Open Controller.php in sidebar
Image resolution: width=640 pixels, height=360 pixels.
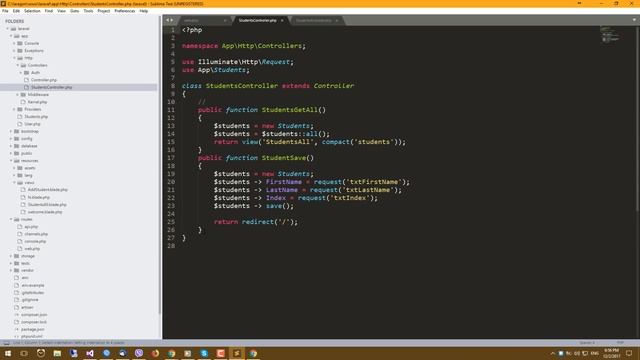44,80
